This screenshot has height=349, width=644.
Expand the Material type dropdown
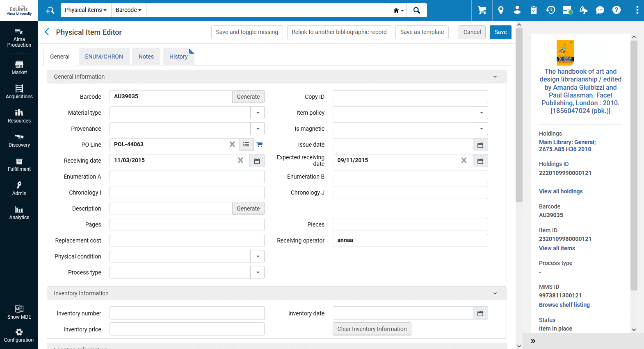pyautogui.click(x=258, y=113)
